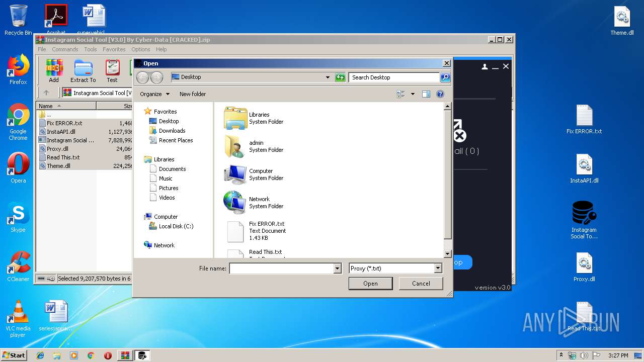Viewport: 644px width, 362px height.
Task: Click the InstaAPI.dll desktop icon
Action: click(x=584, y=168)
